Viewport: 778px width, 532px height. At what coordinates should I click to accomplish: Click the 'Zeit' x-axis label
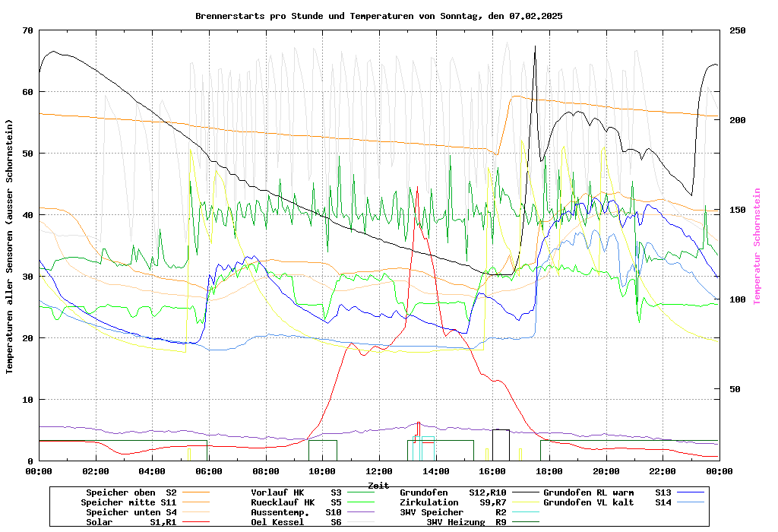coord(378,485)
